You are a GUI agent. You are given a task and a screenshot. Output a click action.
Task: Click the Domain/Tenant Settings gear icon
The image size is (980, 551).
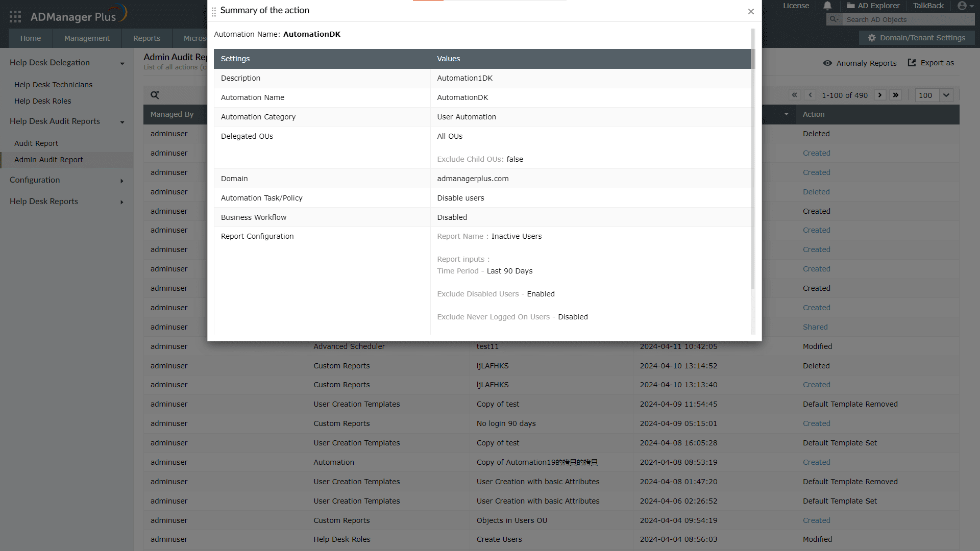pyautogui.click(x=872, y=38)
